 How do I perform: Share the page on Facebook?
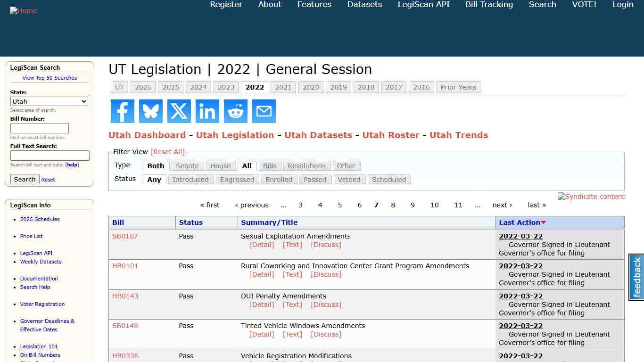click(122, 111)
